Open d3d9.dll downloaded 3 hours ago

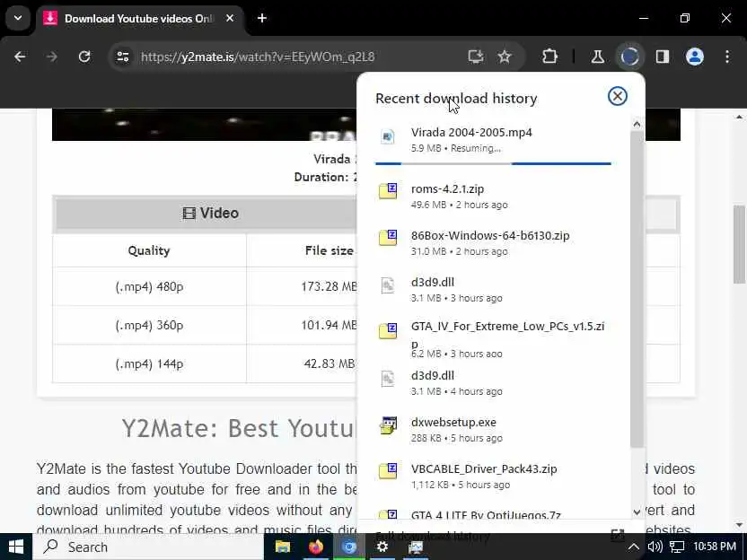(493, 290)
